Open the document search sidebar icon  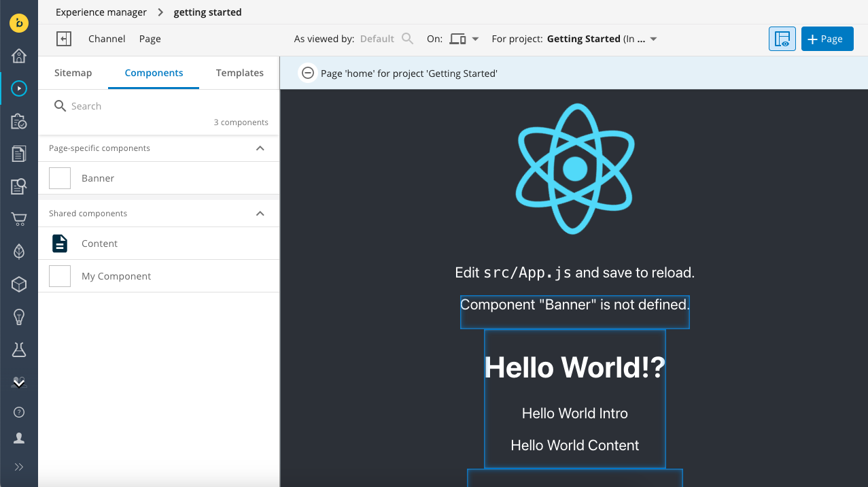coord(19,186)
